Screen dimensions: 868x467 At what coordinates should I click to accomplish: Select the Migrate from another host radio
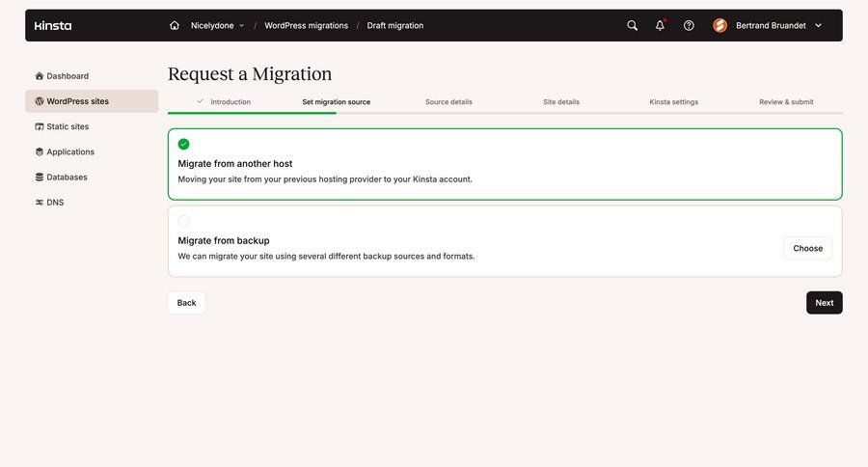coord(183,144)
